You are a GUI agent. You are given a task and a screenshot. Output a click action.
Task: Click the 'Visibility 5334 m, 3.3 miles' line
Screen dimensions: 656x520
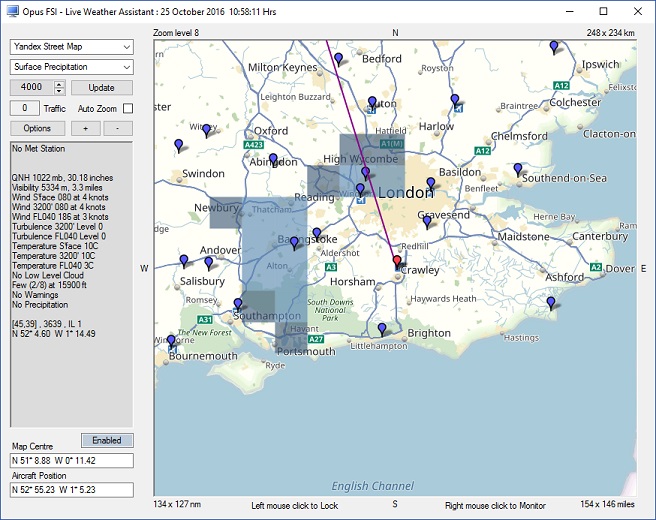(57, 188)
